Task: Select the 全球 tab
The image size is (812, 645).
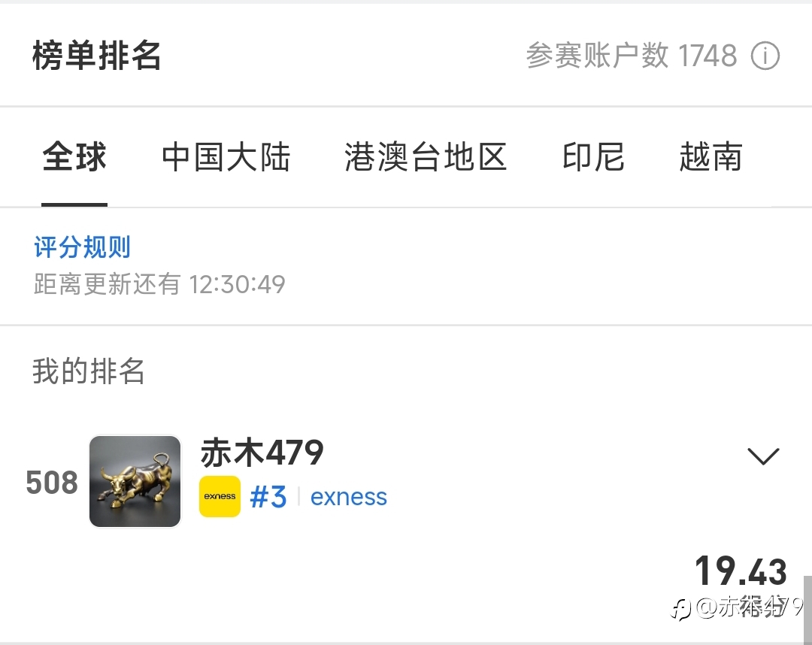Action: click(x=74, y=157)
